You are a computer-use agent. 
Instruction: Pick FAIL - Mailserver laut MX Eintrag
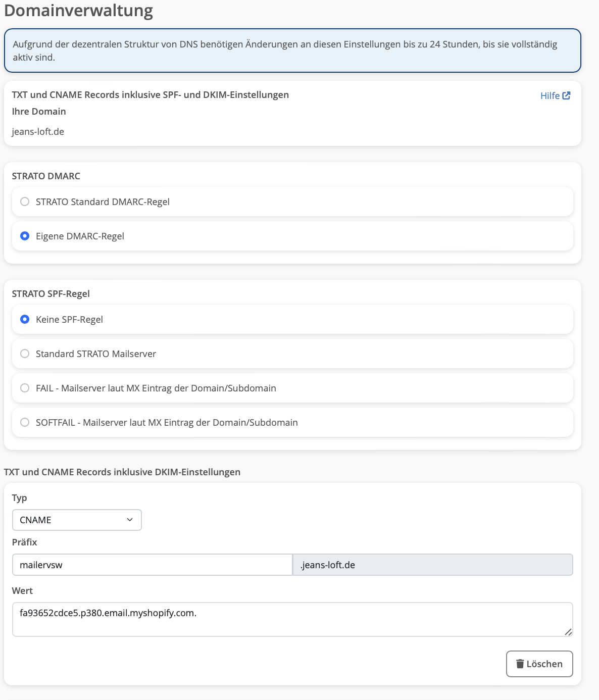click(x=25, y=388)
